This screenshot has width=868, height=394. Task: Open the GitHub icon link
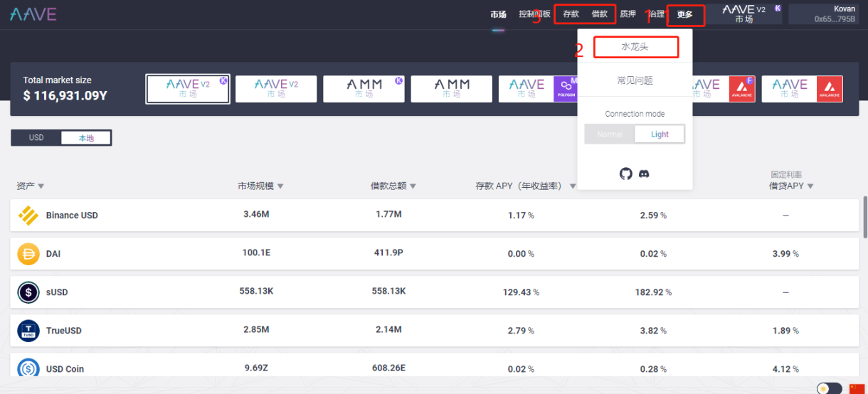(x=625, y=174)
